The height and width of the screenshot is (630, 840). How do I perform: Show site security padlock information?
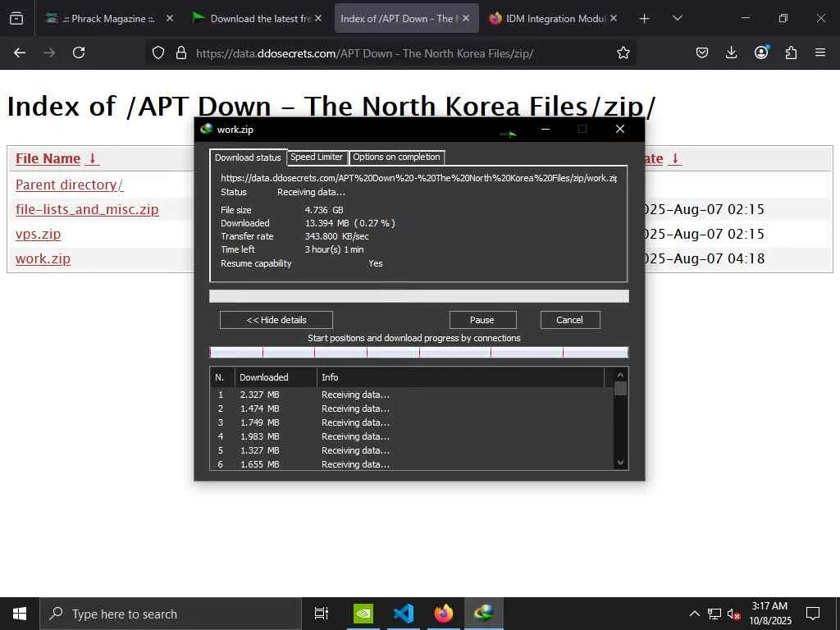pyautogui.click(x=181, y=52)
